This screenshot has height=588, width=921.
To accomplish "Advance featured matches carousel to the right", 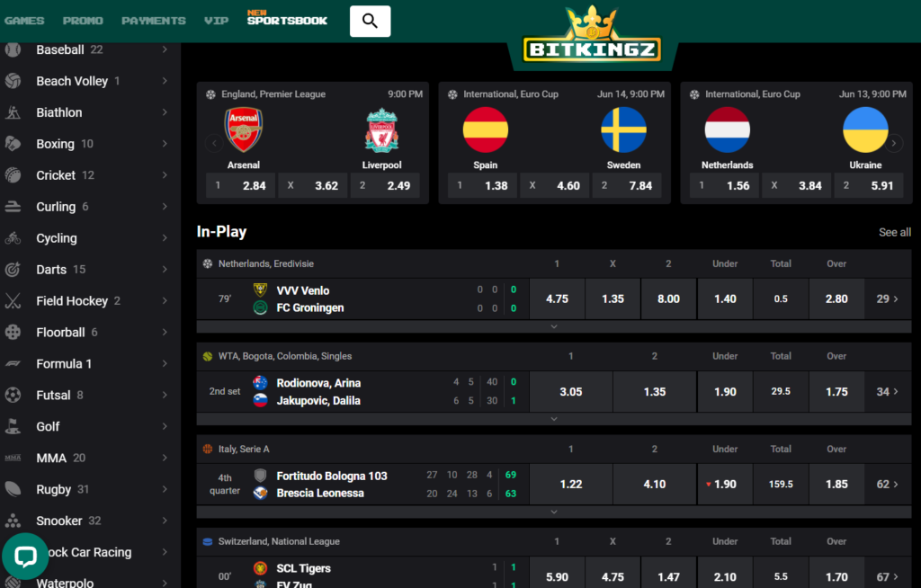I will tap(894, 143).
